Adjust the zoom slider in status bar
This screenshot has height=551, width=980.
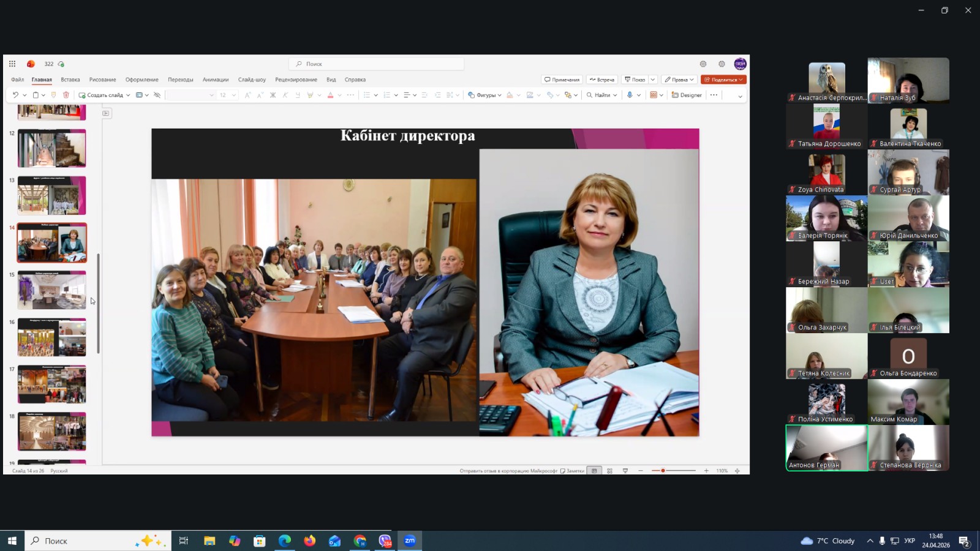(663, 471)
